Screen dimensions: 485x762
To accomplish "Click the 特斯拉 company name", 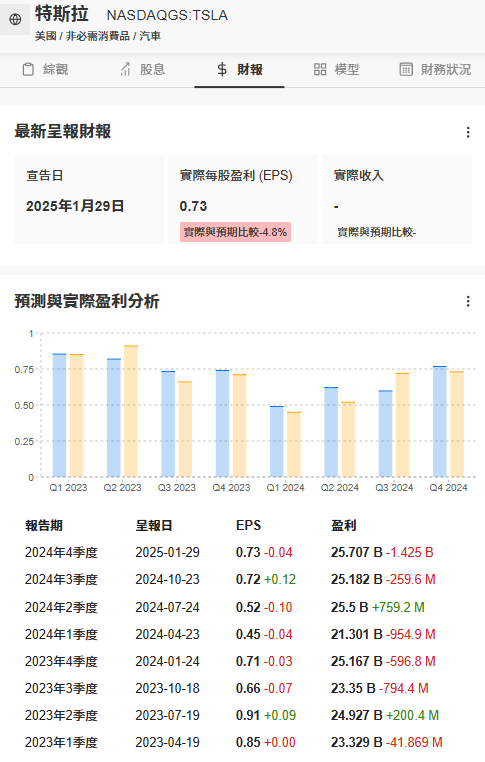I will coord(62,14).
